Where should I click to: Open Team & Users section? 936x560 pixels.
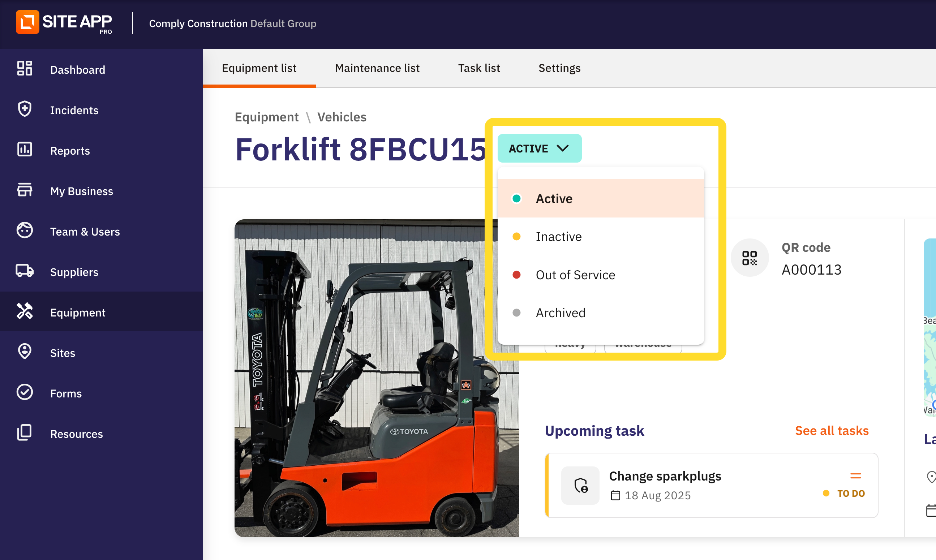(101, 231)
